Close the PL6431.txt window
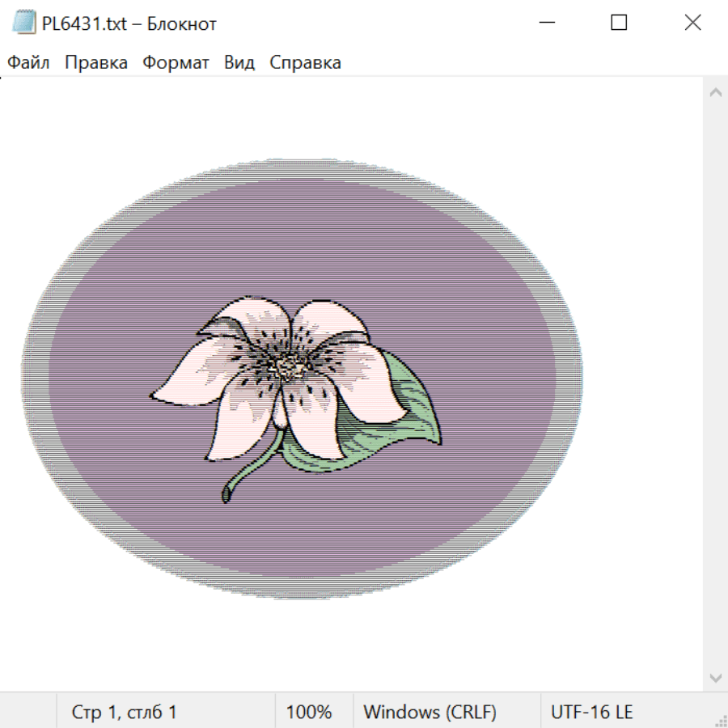 [x=692, y=23]
